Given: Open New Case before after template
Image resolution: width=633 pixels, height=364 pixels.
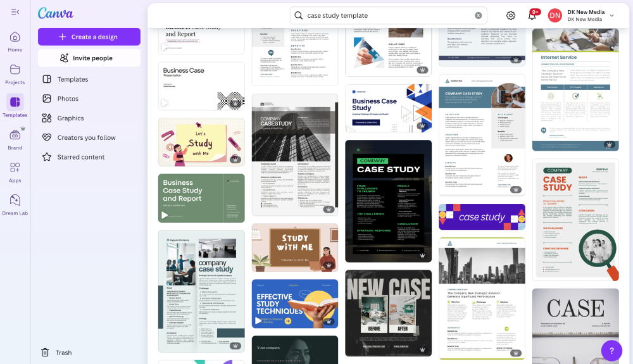Looking at the screenshot, I should coord(389,313).
